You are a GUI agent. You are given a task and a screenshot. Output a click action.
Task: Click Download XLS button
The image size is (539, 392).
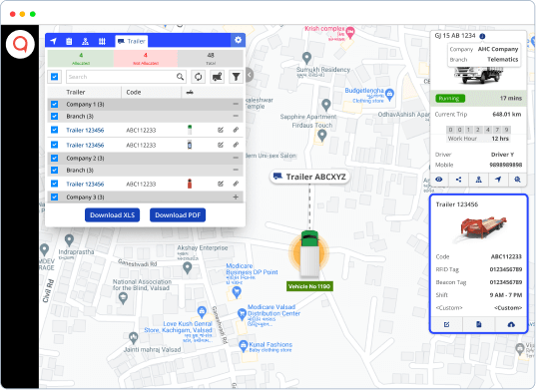point(113,215)
